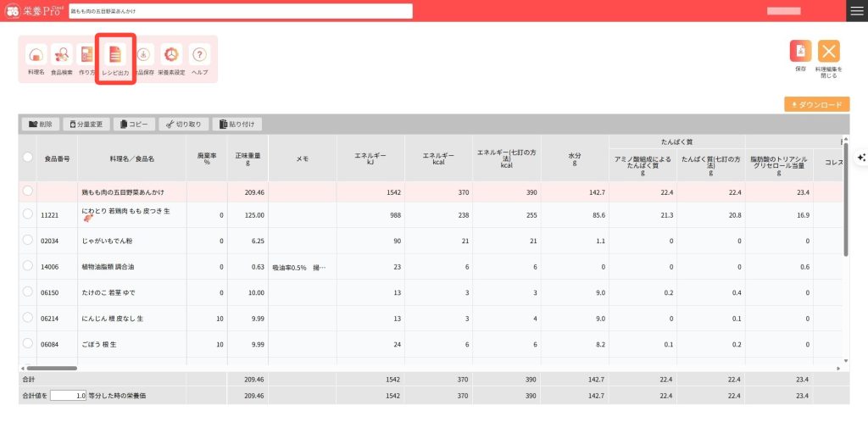
Task: Close dish editing with 料理編集を閉じる icon
Action: 828,52
